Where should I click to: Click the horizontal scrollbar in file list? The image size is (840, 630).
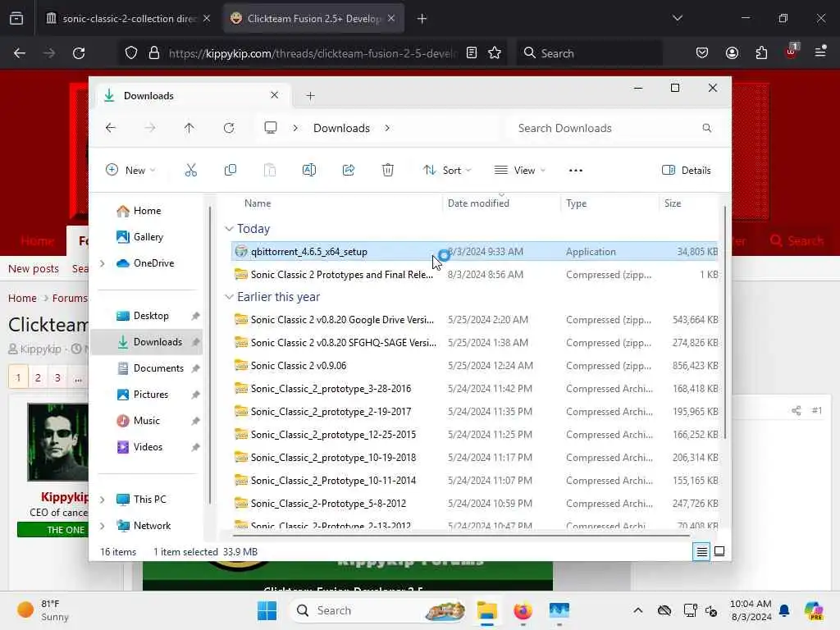click(x=461, y=534)
